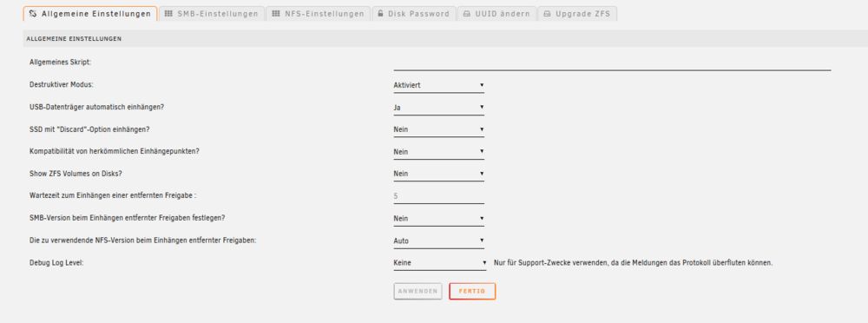Viewport: 868px width, 323px height.
Task: Click the lock icon on Disk Password tab
Action: pos(381,14)
